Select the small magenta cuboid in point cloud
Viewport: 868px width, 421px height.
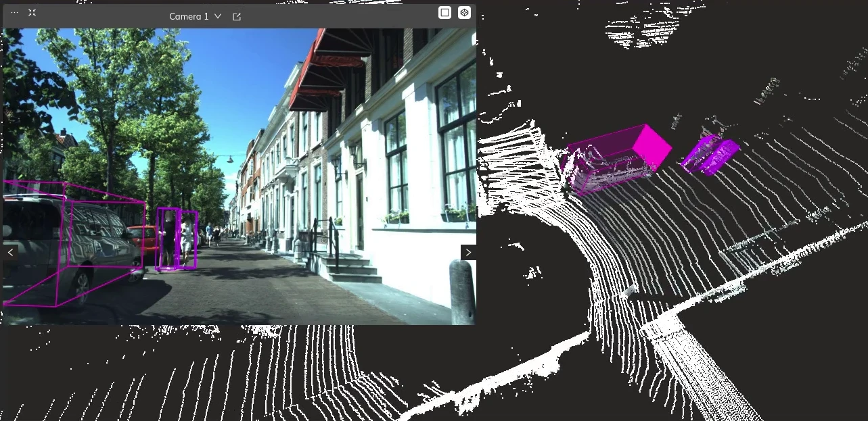[x=710, y=155]
